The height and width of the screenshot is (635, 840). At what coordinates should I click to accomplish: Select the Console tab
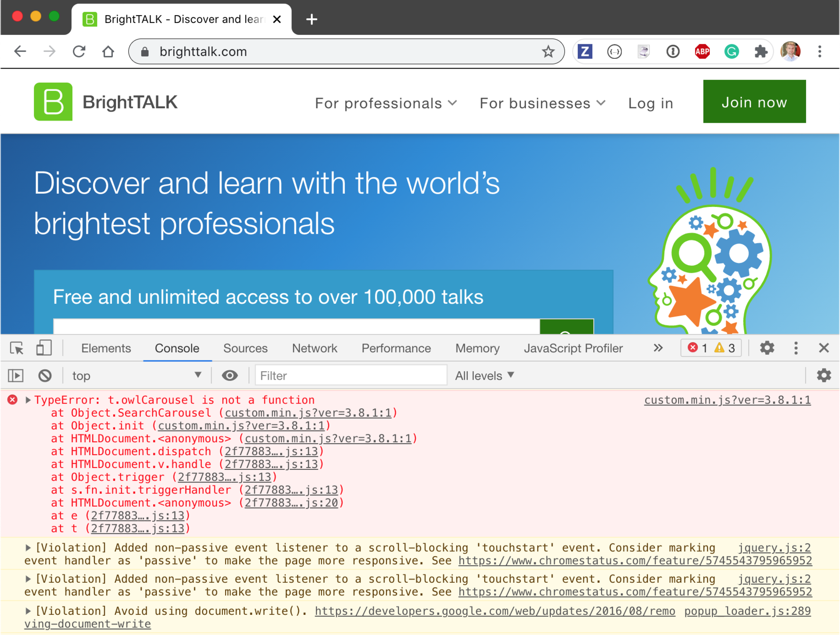177,348
